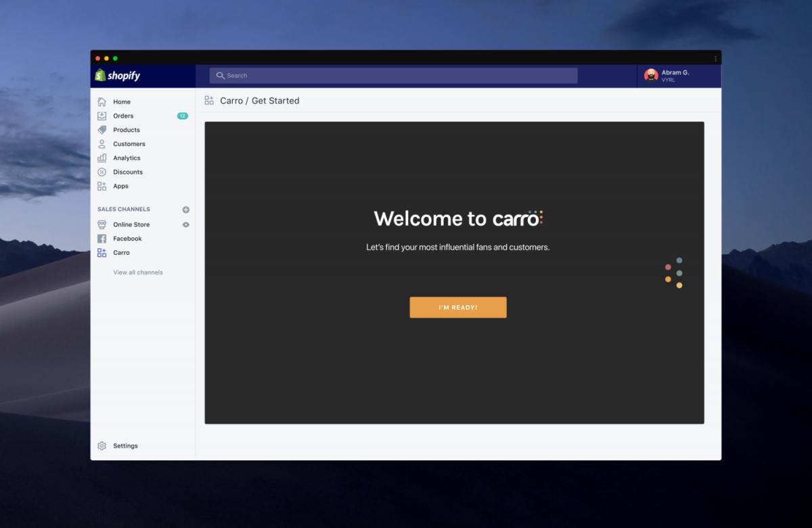Click the View all channels link
This screenshot has width=812, height=528.
tap(138, 272)
